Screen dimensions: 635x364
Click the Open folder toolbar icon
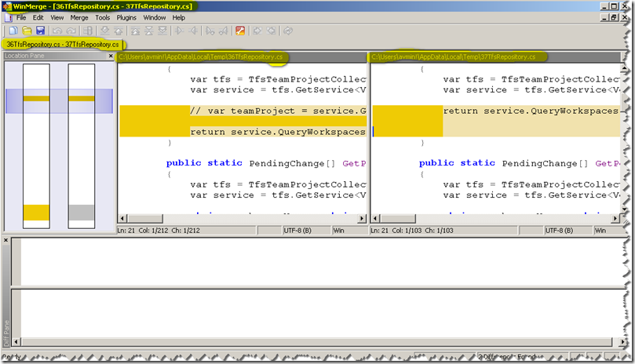tap(27, 31)
